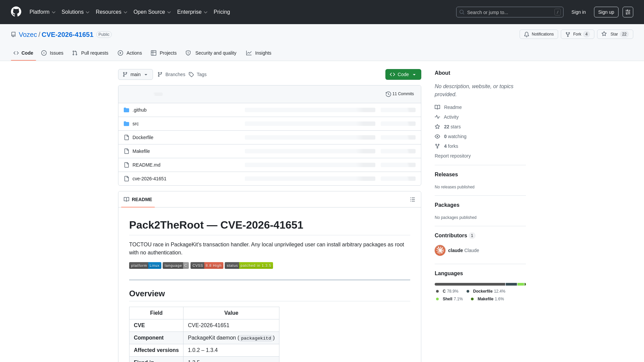644x362 pixels.
Task: Click the commit history clock icon
Action: [x=388, y=94]
